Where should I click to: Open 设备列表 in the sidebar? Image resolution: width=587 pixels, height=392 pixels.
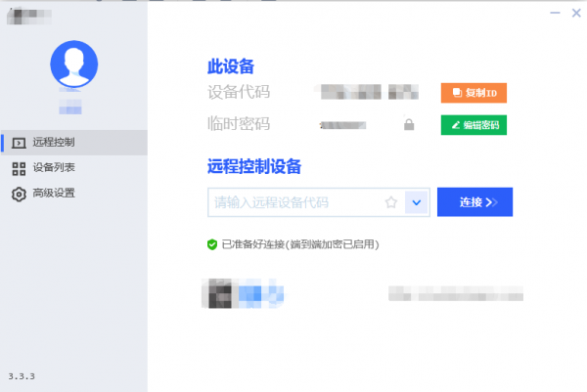coord(74,168)
